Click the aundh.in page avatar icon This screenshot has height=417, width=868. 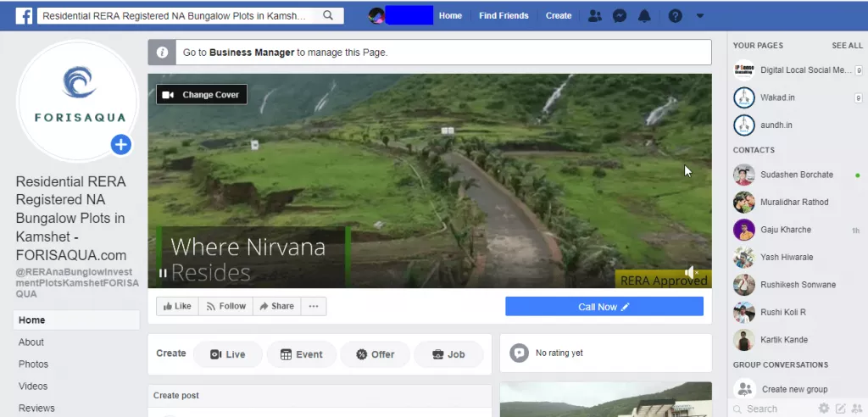(x=744, y=125)
